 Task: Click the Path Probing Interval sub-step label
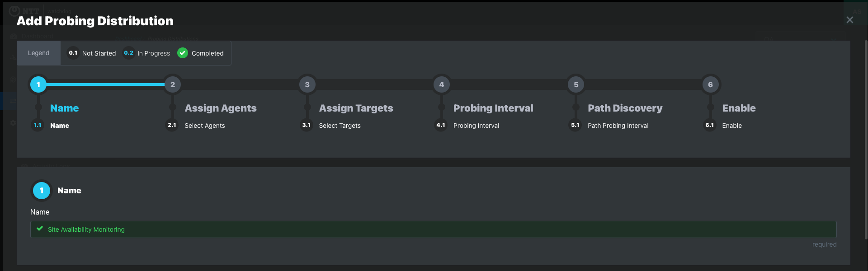618,126
